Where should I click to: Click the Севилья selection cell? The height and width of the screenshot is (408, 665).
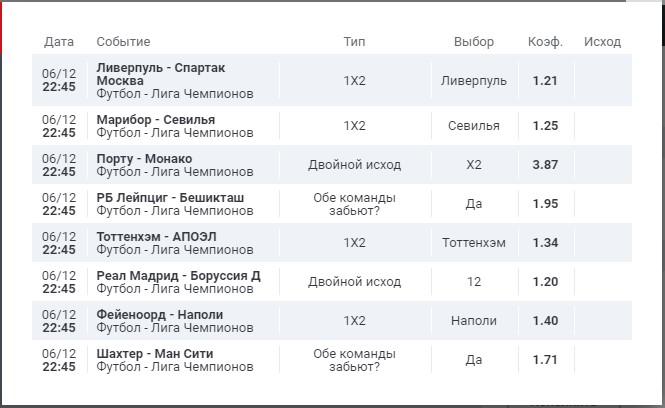(x=473, y=126)
